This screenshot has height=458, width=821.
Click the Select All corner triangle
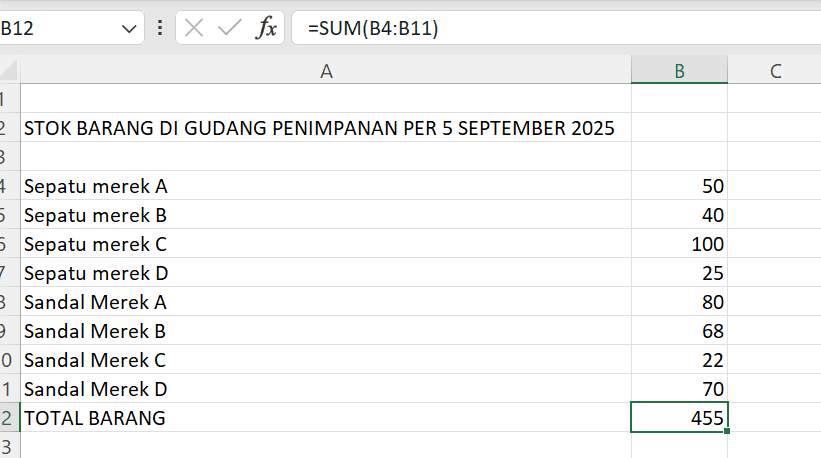[9, 71]
